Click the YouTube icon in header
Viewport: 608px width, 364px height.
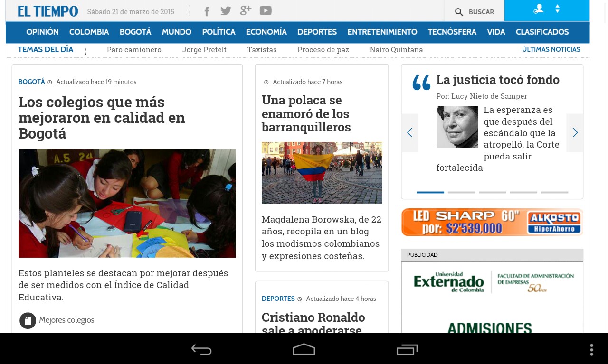[266, 10]
